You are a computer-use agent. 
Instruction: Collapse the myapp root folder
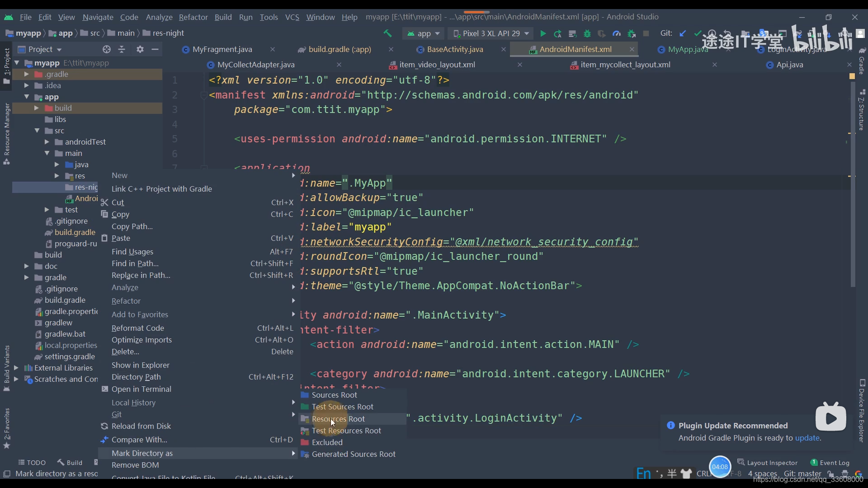tap(17, 63)
